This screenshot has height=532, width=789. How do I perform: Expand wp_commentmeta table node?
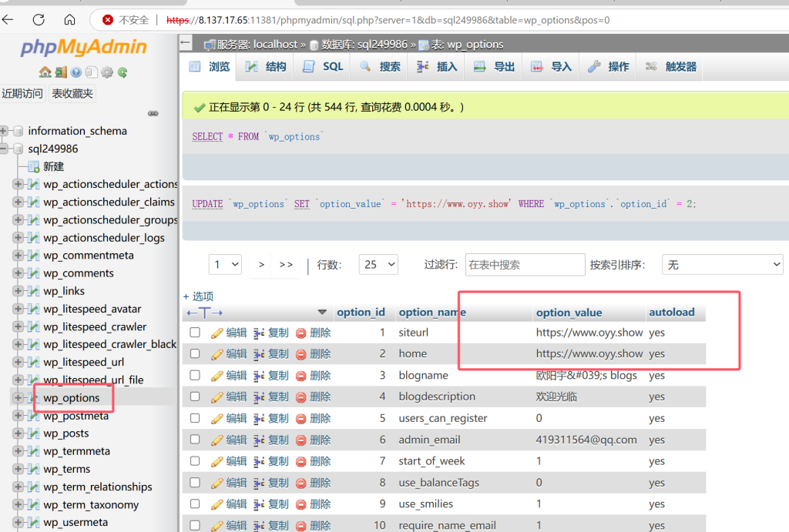(18, 256)
